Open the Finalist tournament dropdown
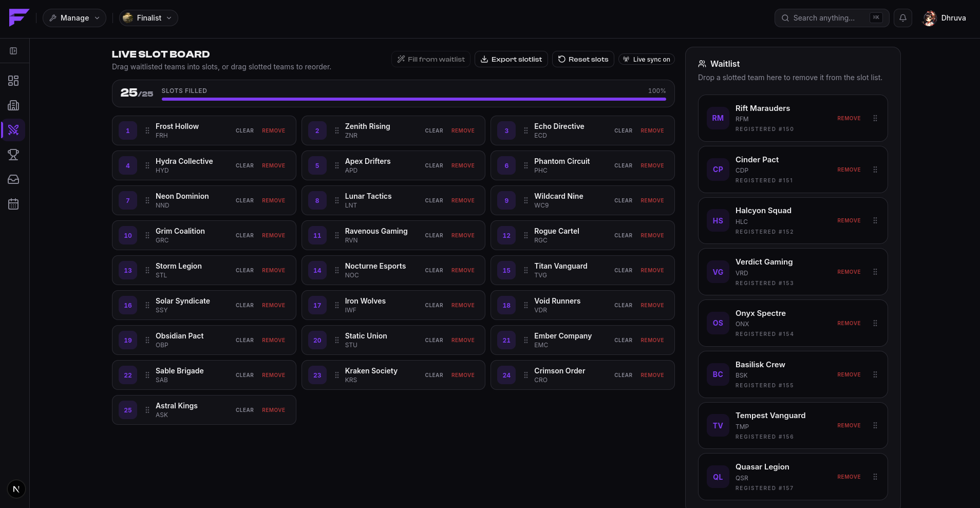980x508 pixels. click(148, 18)
